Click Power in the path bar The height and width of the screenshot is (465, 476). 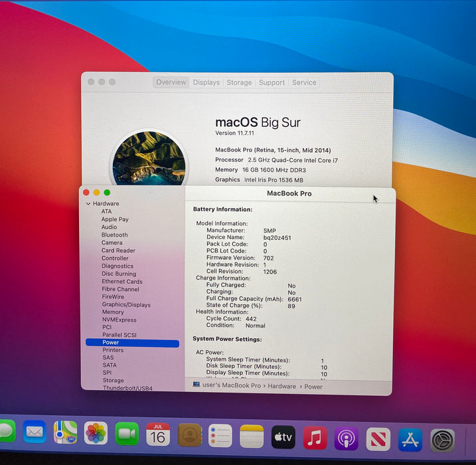(313, 387)
